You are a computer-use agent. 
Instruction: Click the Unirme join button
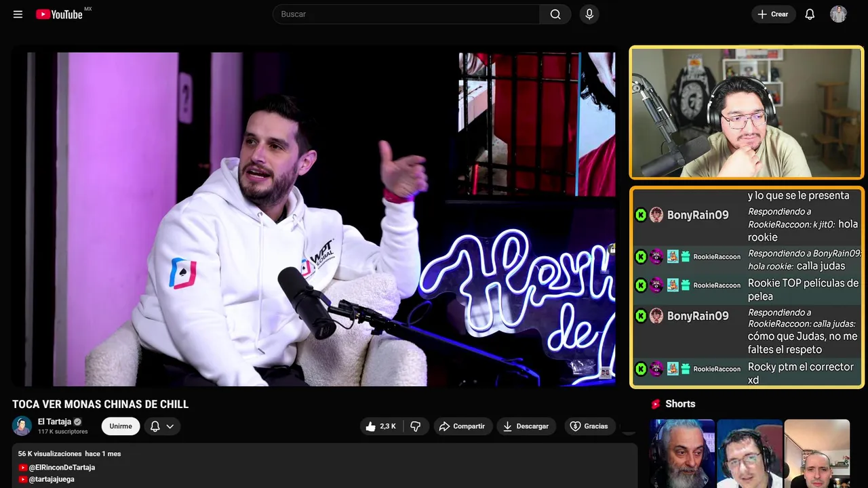point(121,426)
